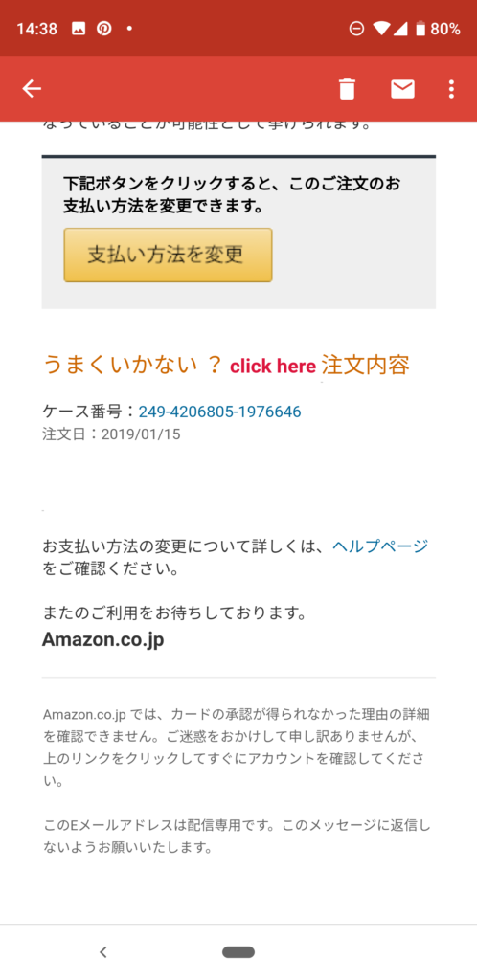Image resolution: width=477 pixels, height=980 pixels.
Task: Tap the Wi-Fi signal status icon
Action: (x=380, y=29)
